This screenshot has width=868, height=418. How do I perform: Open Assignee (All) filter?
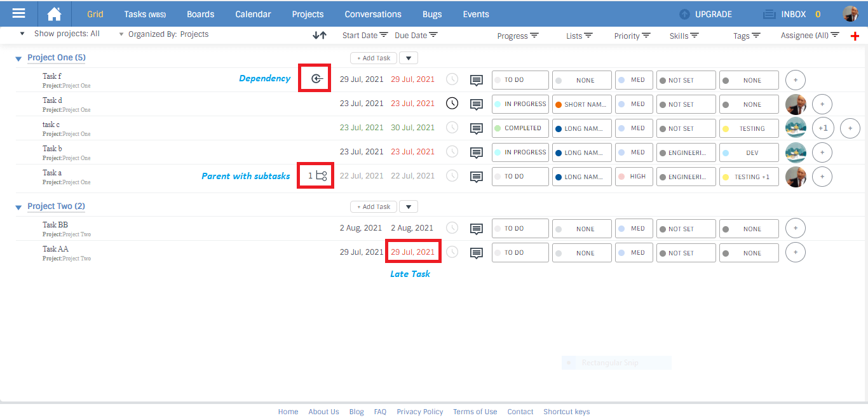(x=835, y=36)
